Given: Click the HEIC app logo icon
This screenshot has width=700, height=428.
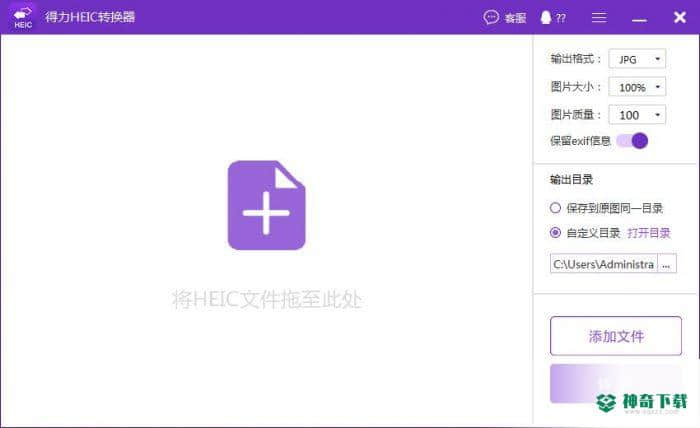Looking at the screenshot, I should click(x=23, y=17).
